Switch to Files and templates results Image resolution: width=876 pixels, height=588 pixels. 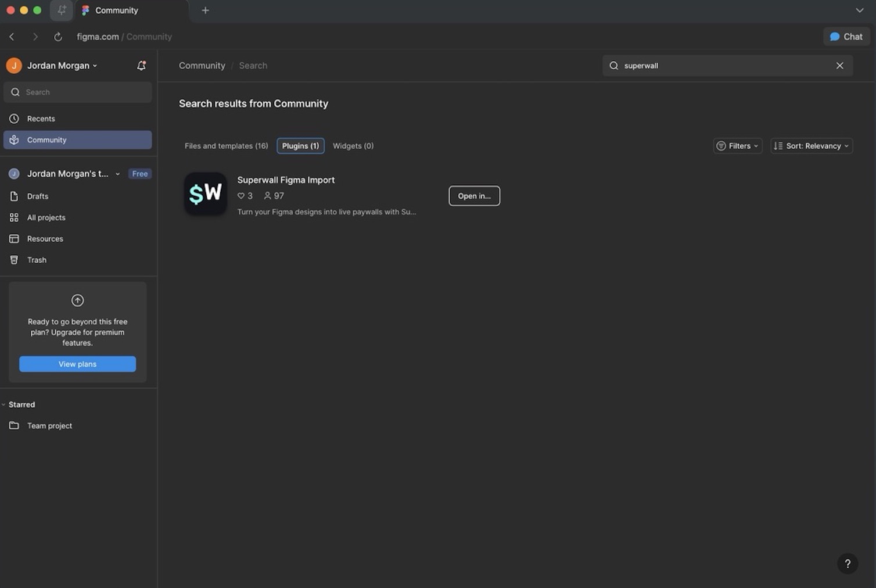226,146
